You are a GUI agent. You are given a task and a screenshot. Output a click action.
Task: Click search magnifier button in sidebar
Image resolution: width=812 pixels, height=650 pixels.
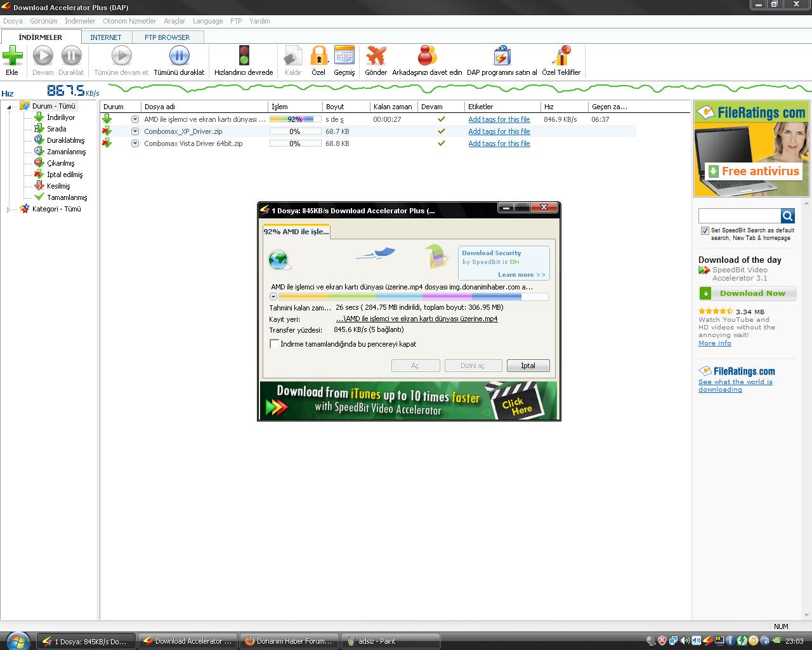pyautogui.click(x=788, y=216)
